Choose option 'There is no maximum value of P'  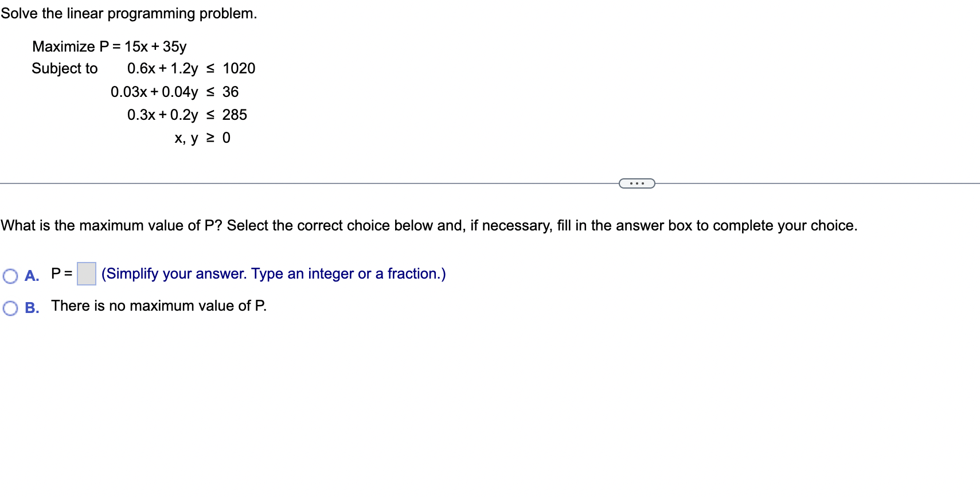158,306
